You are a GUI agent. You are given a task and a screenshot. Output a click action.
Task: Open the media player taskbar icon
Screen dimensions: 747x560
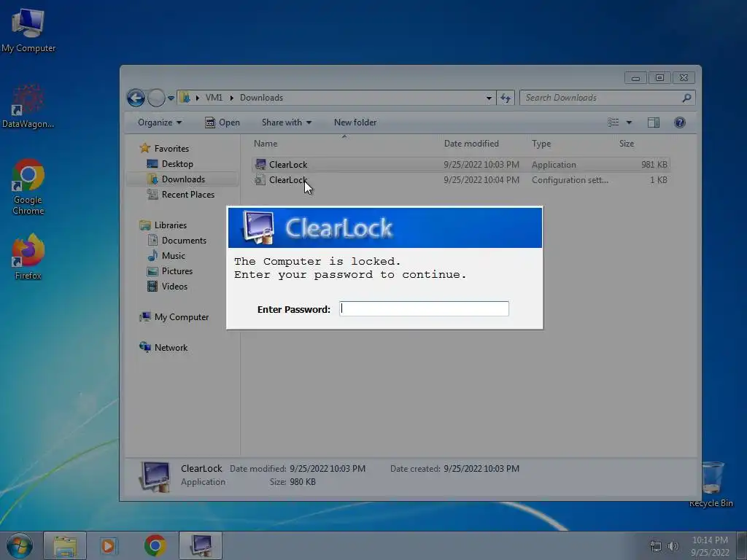pyautogui.click(x=109, y=545)
